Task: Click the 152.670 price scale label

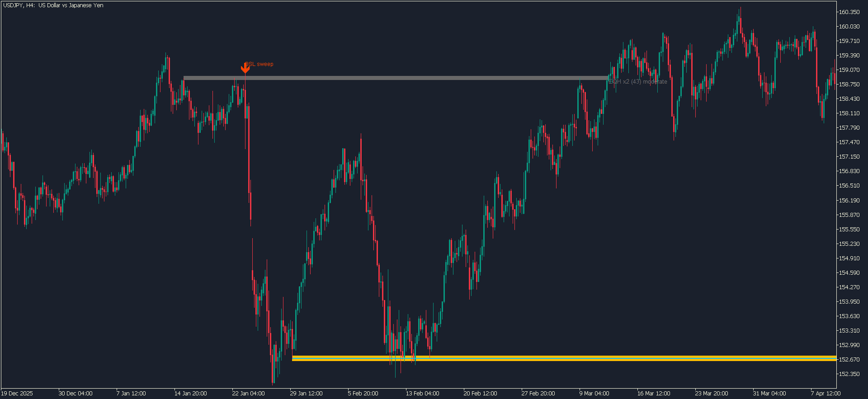Action: click(x=849, y=360)
